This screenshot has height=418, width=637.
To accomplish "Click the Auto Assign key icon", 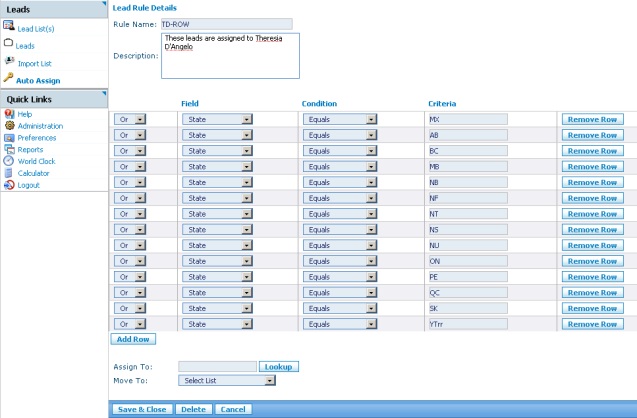I will click(x=8, y=77).
